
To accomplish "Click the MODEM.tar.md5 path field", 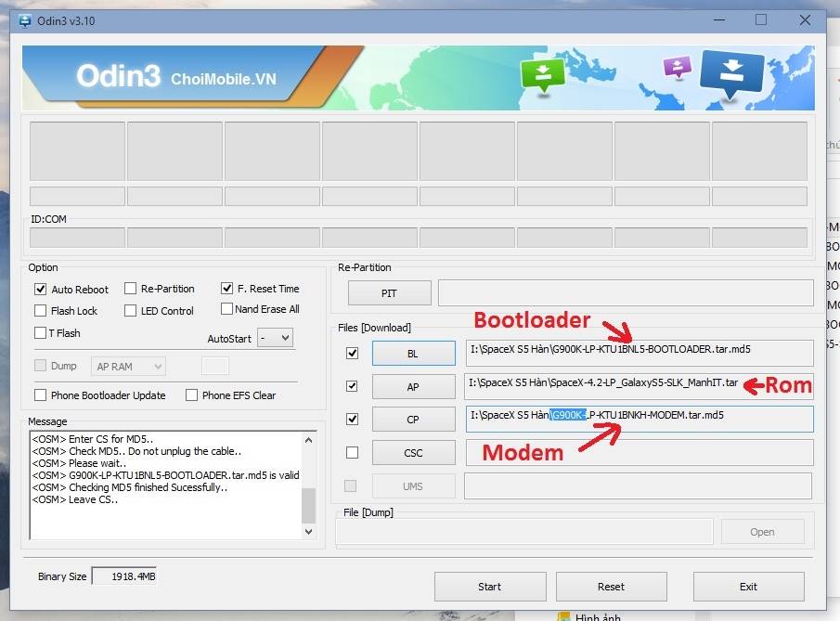I will (x=640, y=419).
